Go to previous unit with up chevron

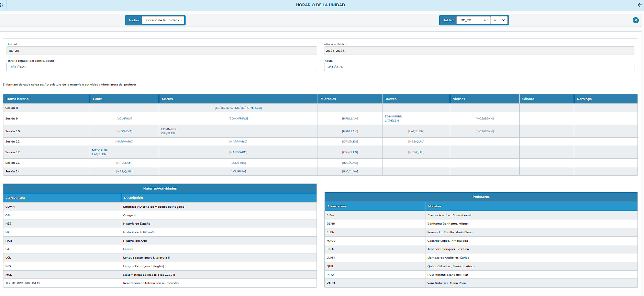495,20
